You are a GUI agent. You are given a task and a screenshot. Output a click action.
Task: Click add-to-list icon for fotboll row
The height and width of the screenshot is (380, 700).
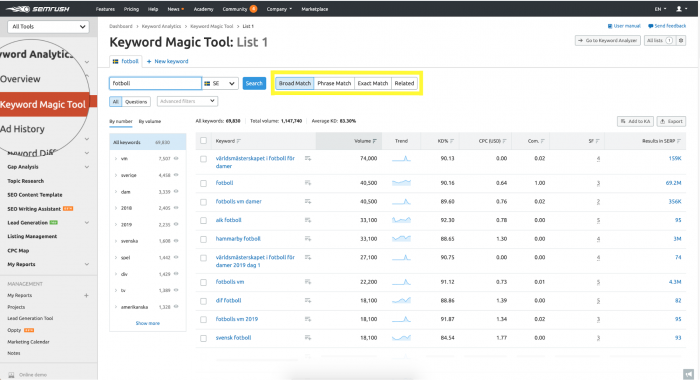pyautogui.click(x=308, y=183)
